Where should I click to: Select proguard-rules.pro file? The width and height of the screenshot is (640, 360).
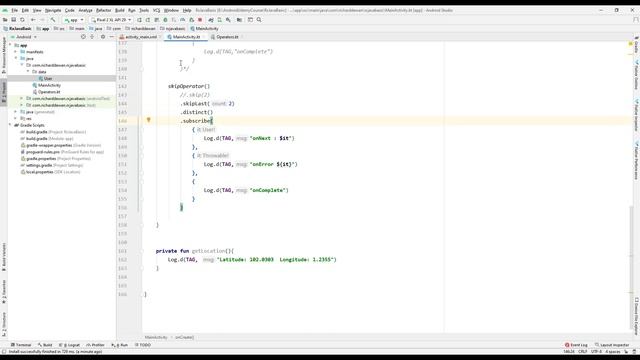[x=43, y=152]
